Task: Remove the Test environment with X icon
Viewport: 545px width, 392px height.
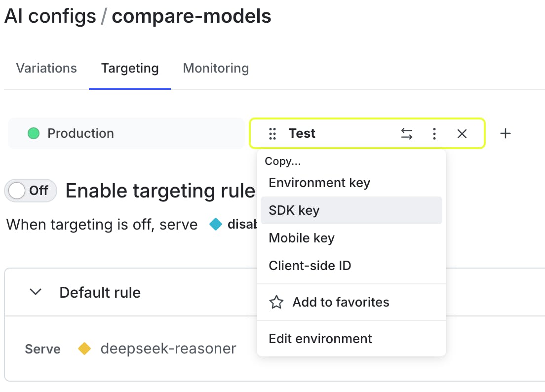Action: pos(462,134)
